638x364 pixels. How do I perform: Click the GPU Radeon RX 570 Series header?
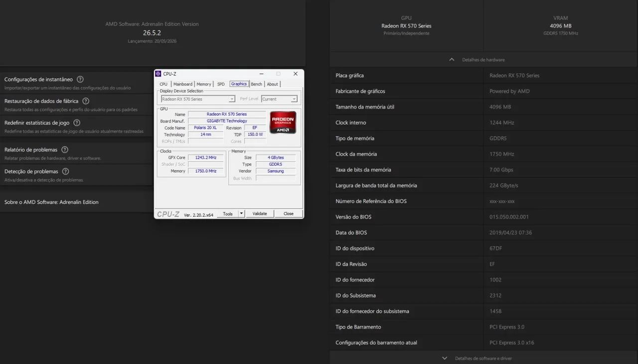[406, 26]
